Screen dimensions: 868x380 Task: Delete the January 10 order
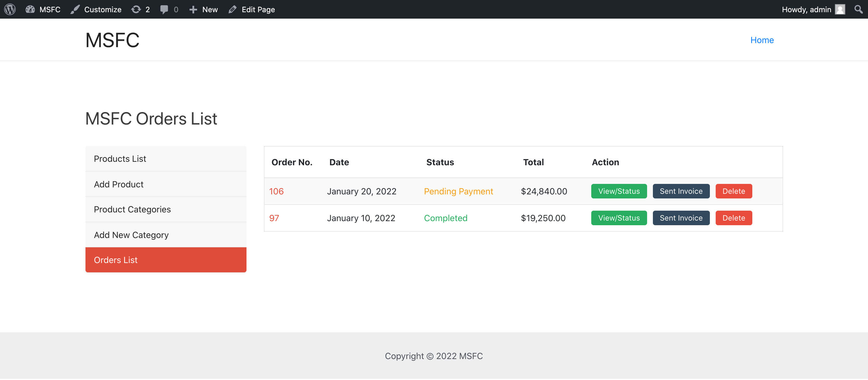(733, 218)
